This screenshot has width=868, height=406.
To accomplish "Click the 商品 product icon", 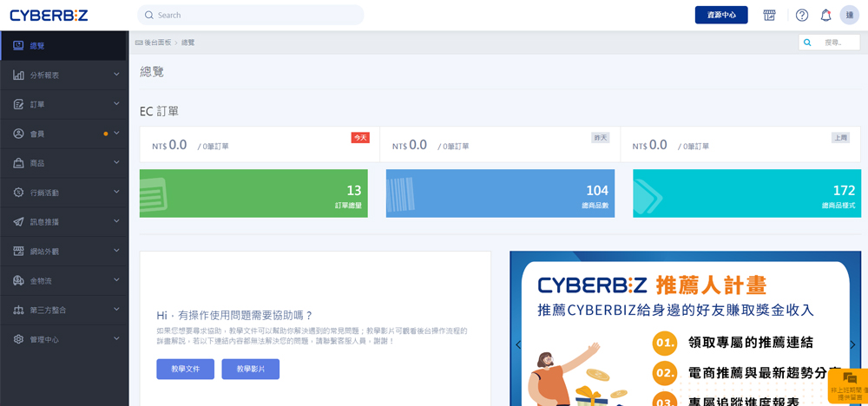I will [x=18, y=162].
